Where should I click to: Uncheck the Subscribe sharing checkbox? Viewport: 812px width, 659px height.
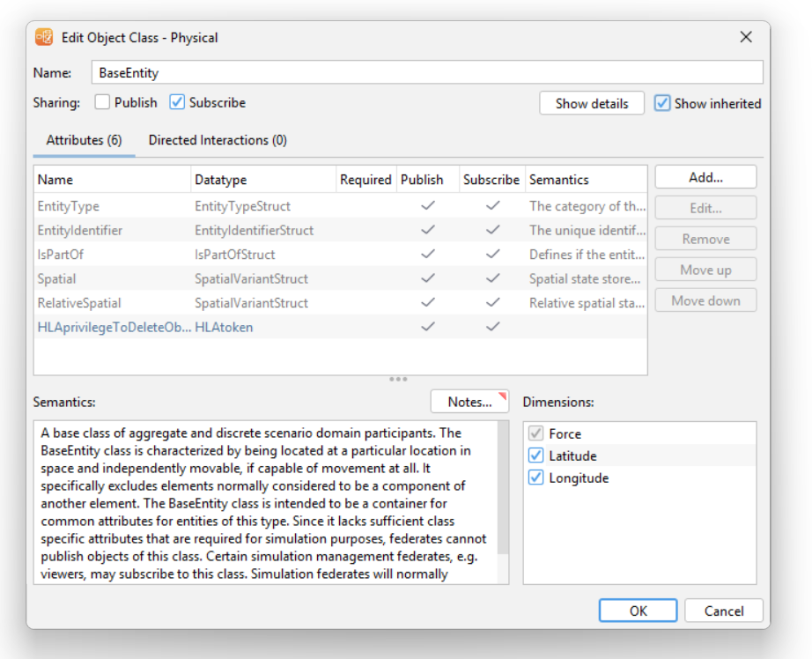[177, 102]
